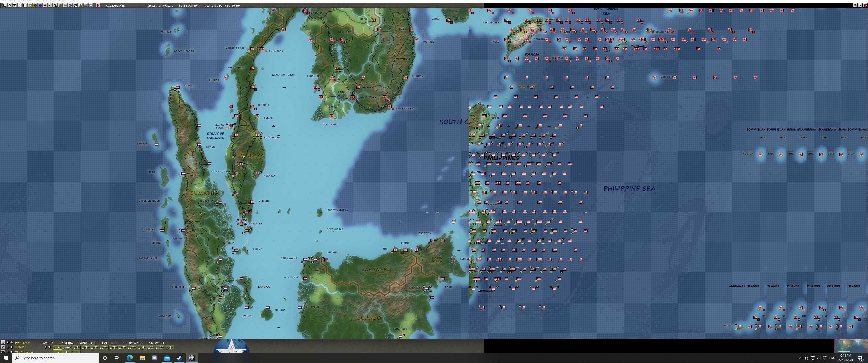
Task: Go to next base after Pearl Harbor
Action: click(12, 343)
